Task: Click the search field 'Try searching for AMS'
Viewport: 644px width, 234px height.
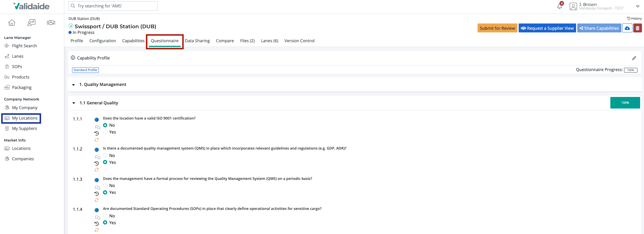Action: pyautogui.click(x=113, y=6)
